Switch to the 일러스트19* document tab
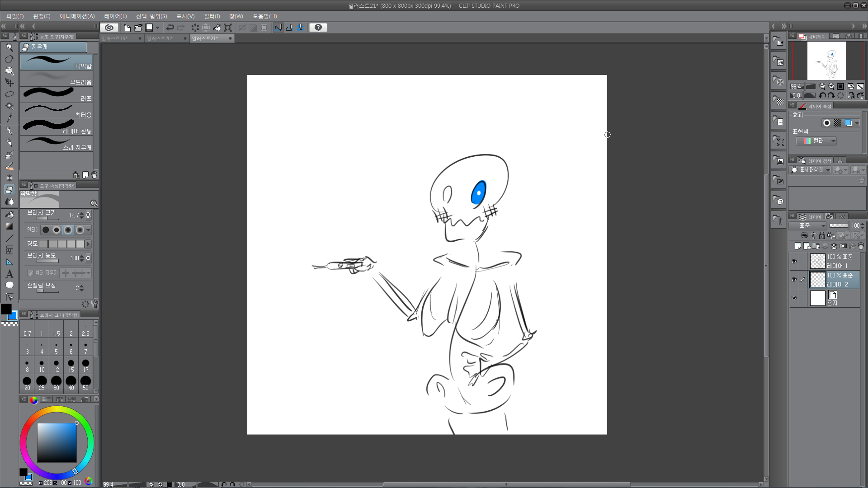Image resolution: width=868 pixels, height=488 pixels. [121, 38]
